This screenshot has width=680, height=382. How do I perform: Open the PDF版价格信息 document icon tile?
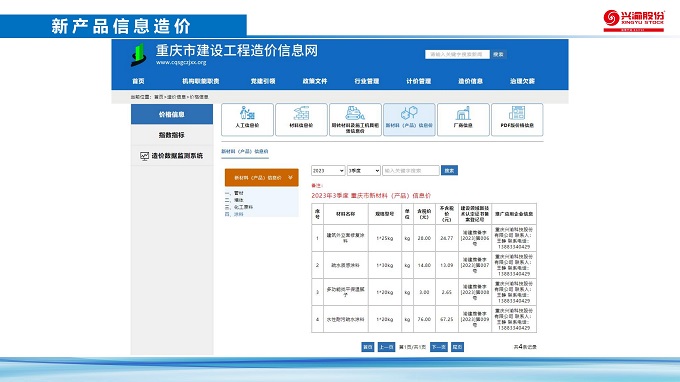click(517, 119)
